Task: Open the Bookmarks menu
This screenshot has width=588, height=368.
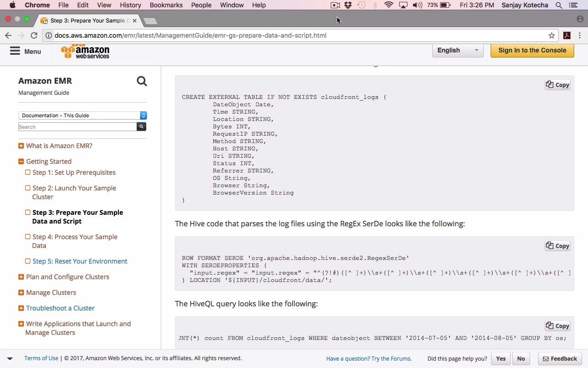Action: (166, 5)
